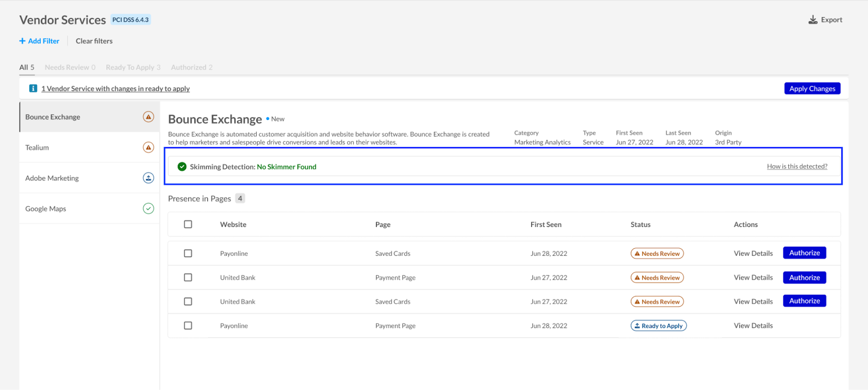Screen dimensions: 868x390
Task: Click the Needs Review badge for United Bank Payment Page
Action: click(x=657, y=278)
